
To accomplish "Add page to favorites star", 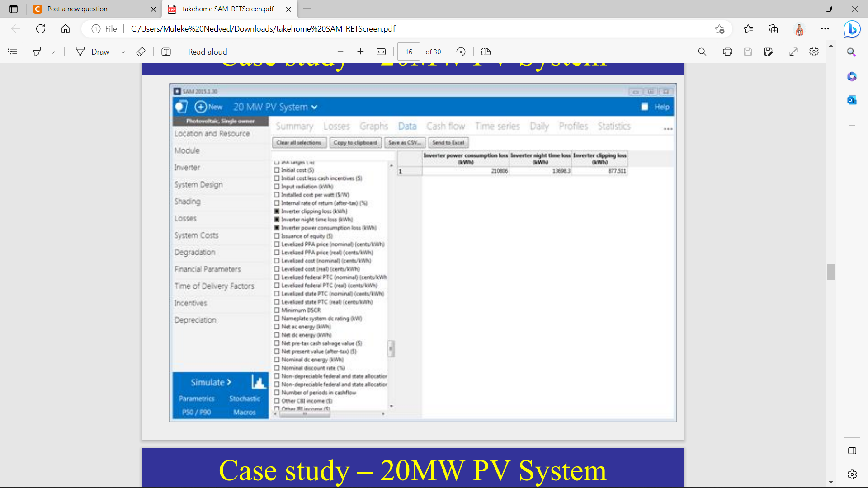I will click(x=719, y=29).
